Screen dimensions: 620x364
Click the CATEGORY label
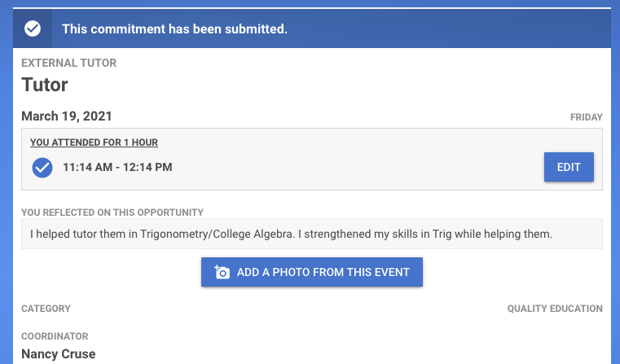pos(46,309)
